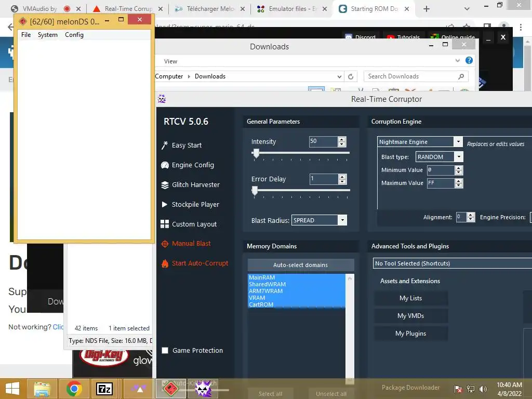Open Chrome's three-dot menu

click(x=521, y=28)
